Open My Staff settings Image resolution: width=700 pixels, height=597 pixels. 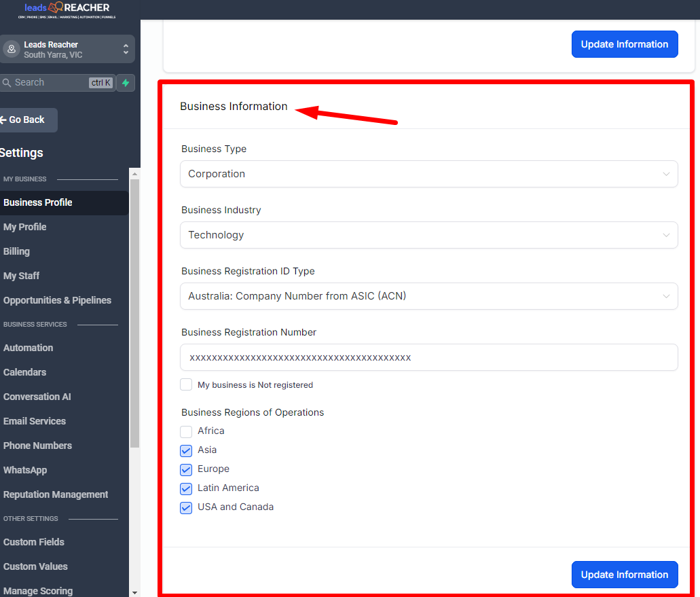(x=21, y=276)
